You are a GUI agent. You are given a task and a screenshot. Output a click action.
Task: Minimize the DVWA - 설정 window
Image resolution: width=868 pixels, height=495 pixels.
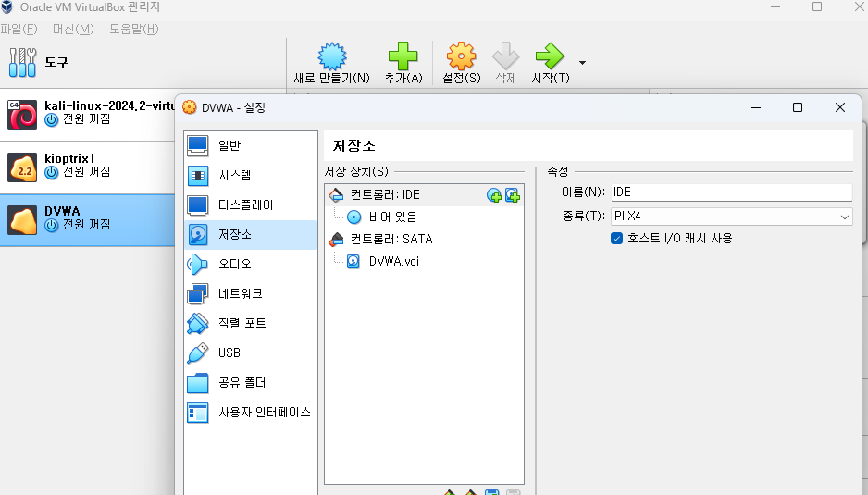(x=756, y=107)
